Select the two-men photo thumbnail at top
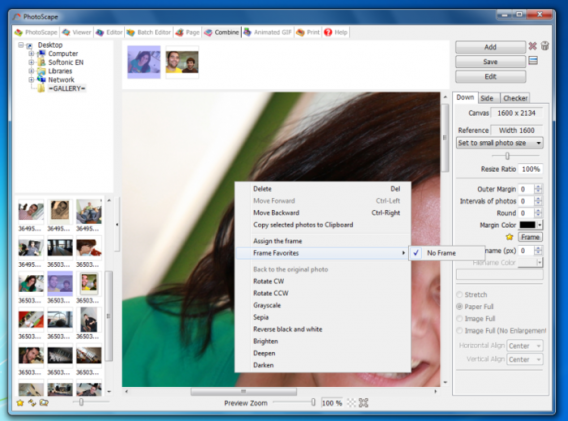 coord(182,62)
